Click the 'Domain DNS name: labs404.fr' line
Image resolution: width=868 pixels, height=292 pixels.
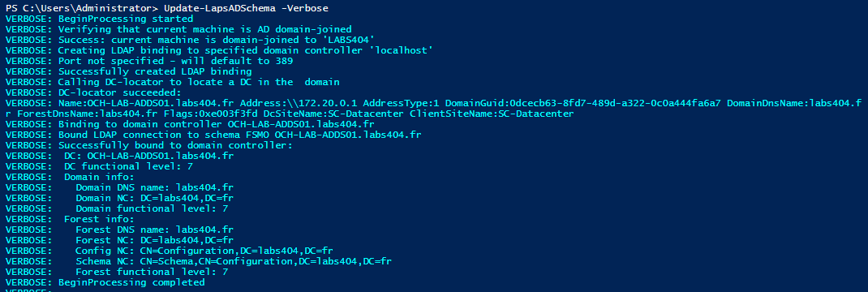pyautogui.click(x=119, y=187)
